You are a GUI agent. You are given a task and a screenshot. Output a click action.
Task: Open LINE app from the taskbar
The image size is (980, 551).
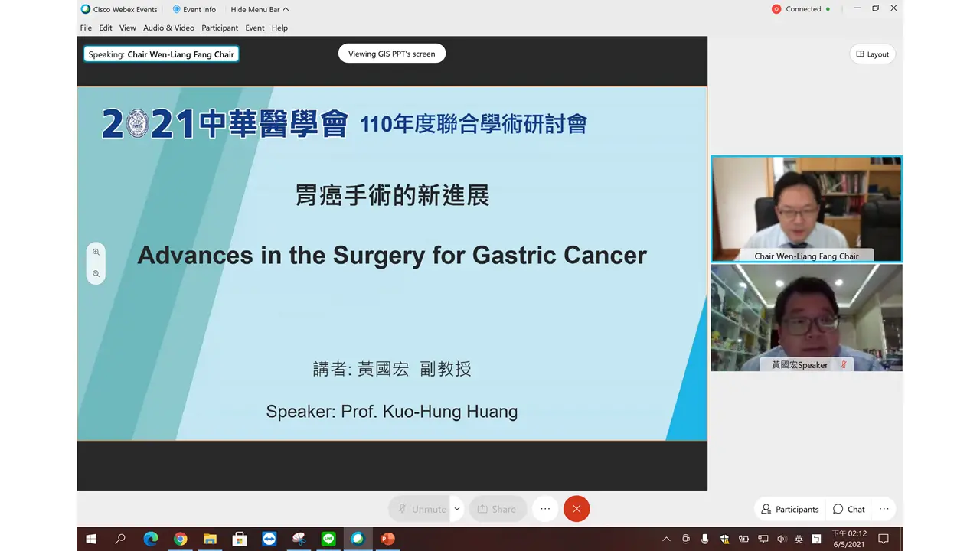coord(328,539)
